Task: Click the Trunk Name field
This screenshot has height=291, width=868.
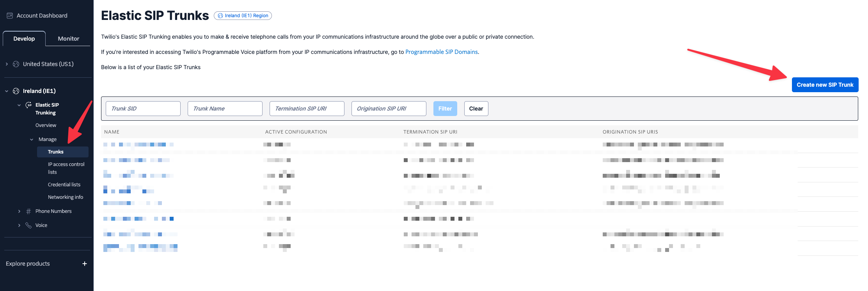Action: [x=225, y=109]
